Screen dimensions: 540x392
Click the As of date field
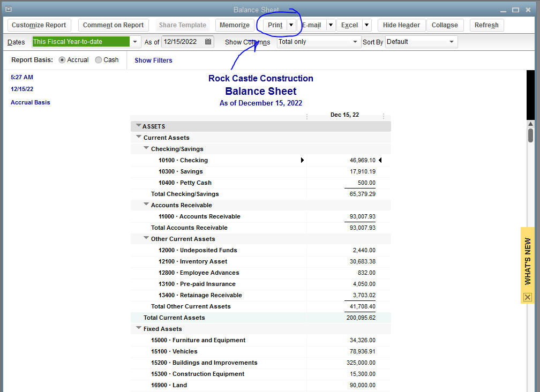pos(183,42)
